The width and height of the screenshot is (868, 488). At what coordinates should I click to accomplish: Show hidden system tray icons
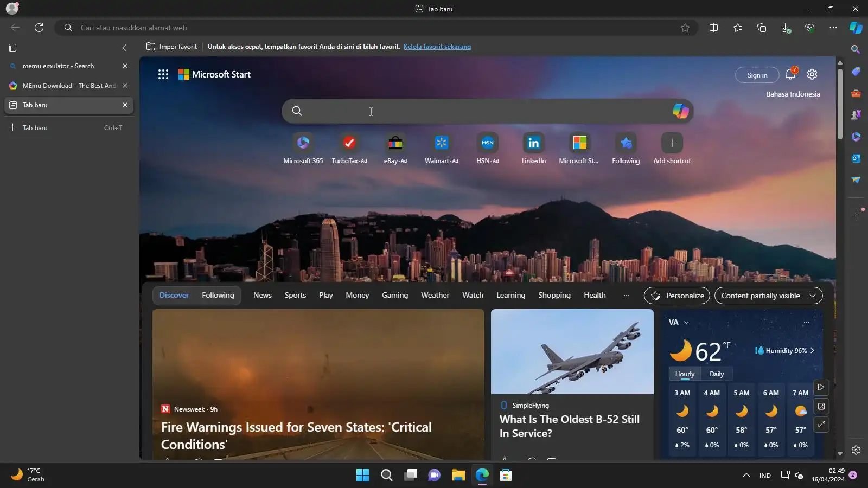tap(746, 476)
